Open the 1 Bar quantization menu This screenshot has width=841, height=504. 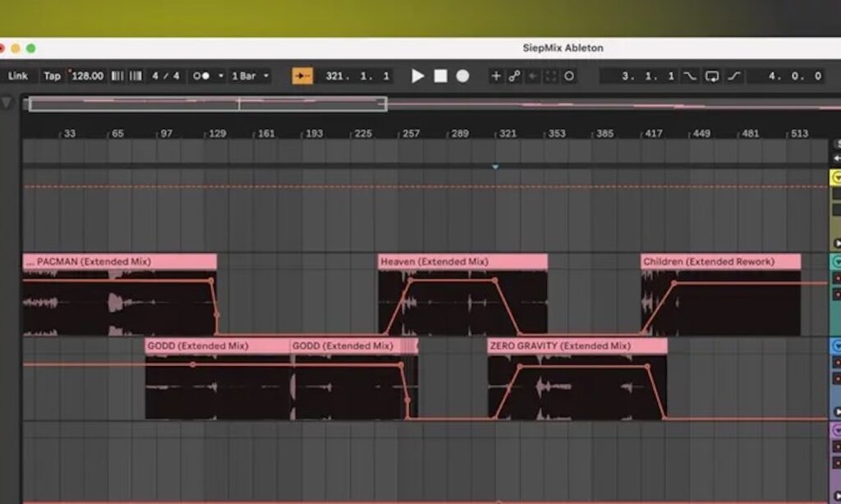[x=250, y=76]
